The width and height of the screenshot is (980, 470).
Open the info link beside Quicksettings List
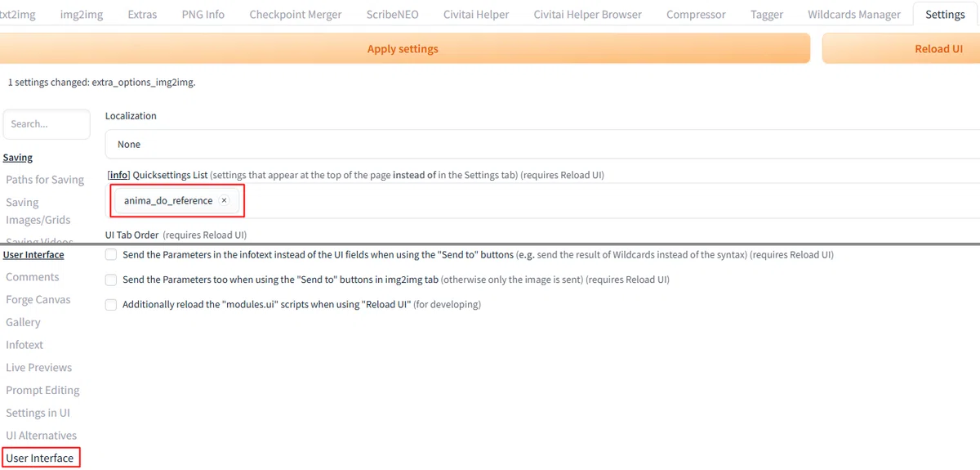[118, 175]
